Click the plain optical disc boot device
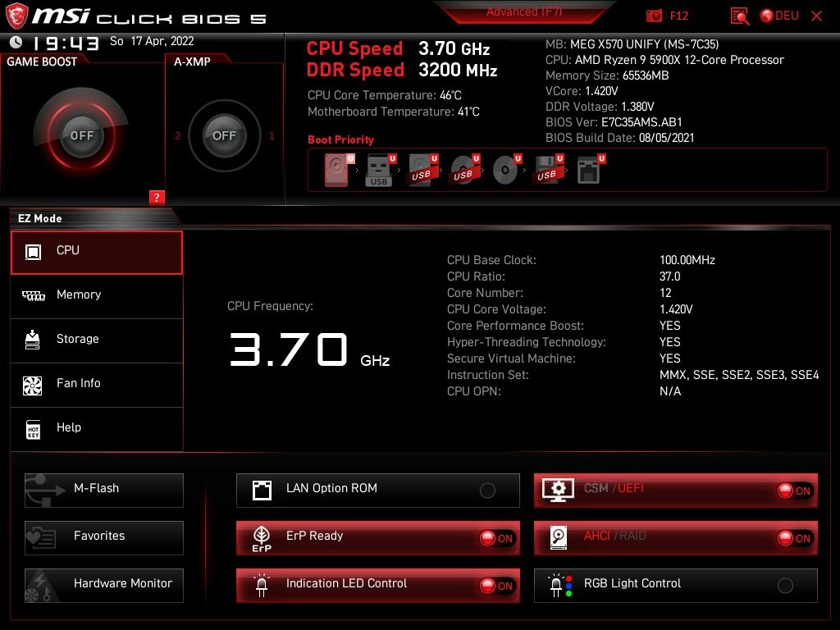 pyautogui.click(x=507, y=170)
